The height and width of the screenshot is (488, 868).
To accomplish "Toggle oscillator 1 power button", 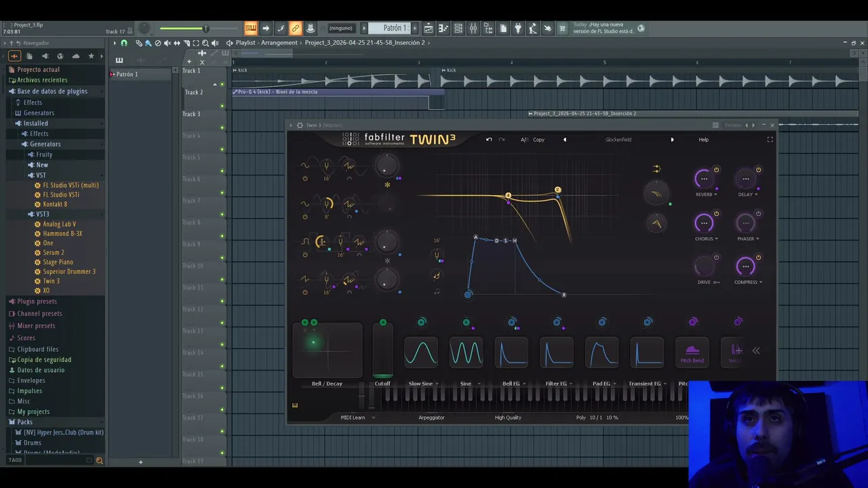I will tap(305, 178).
